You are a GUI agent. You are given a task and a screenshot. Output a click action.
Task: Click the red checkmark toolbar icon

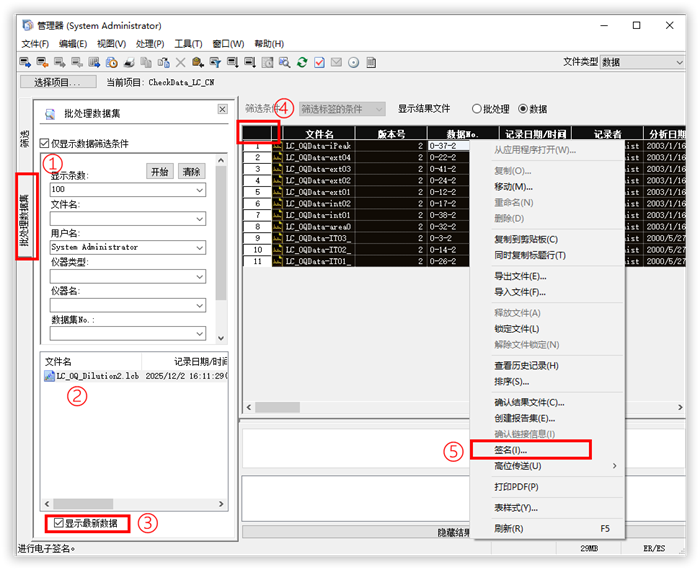pyautogui.click(x=319, y=62)
